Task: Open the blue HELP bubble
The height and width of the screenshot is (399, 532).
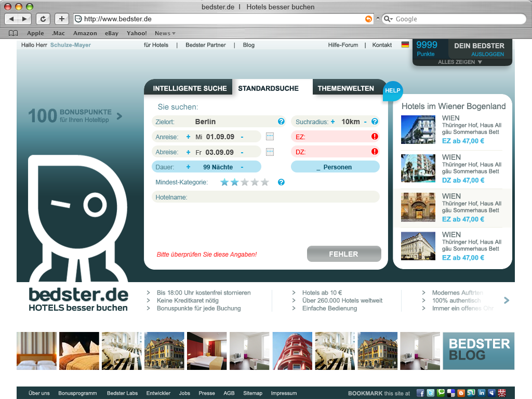Action: [x=393, y=91]
